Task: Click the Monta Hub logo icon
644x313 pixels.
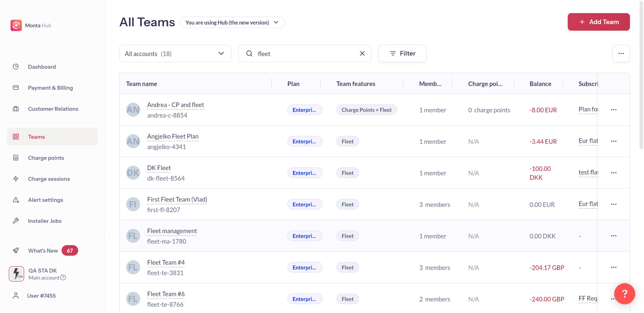Action: point(16,25)
